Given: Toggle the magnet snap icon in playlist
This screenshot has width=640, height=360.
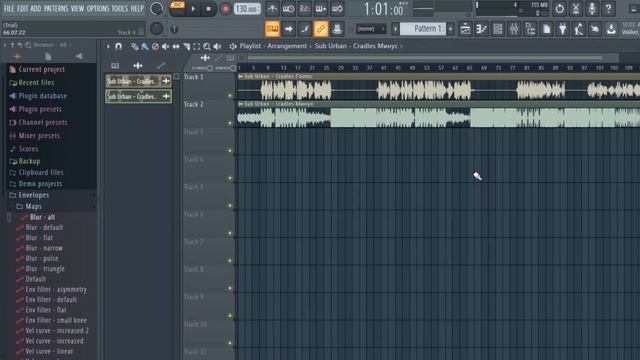Looking at the screenshot, I should coord(118,46).
